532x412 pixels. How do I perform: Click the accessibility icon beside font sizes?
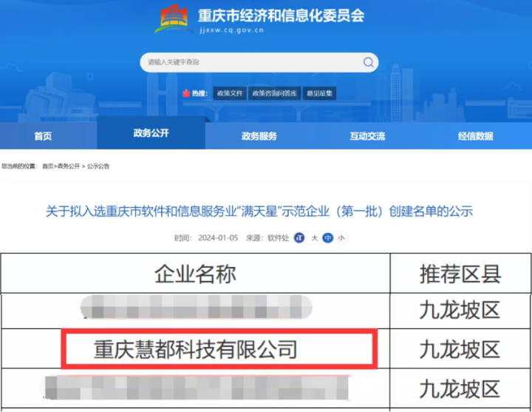(299, 238)
